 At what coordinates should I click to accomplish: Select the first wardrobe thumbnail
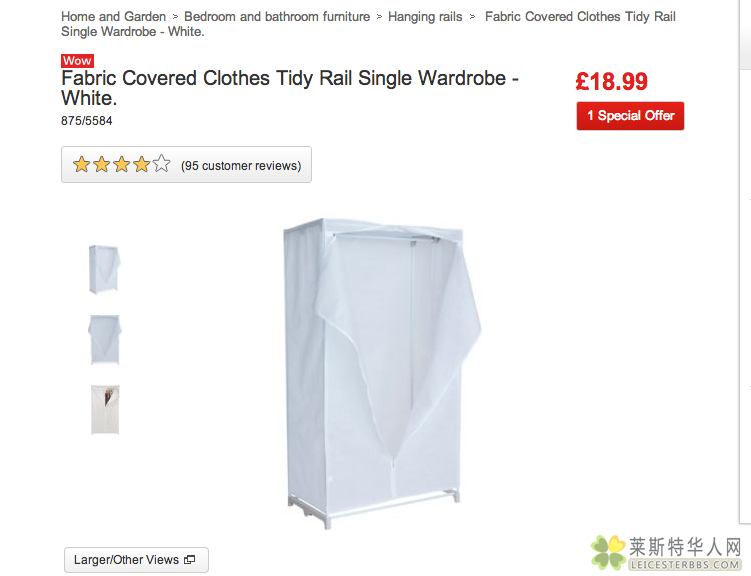[104, 269]
